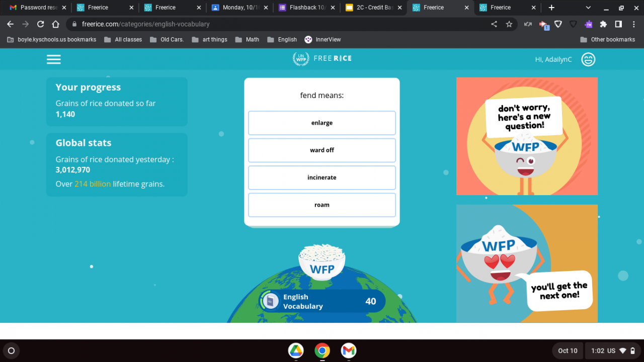Choose the answer "ward off"
The height and width of the screenshot is (362, 644).
coord(322,150)
